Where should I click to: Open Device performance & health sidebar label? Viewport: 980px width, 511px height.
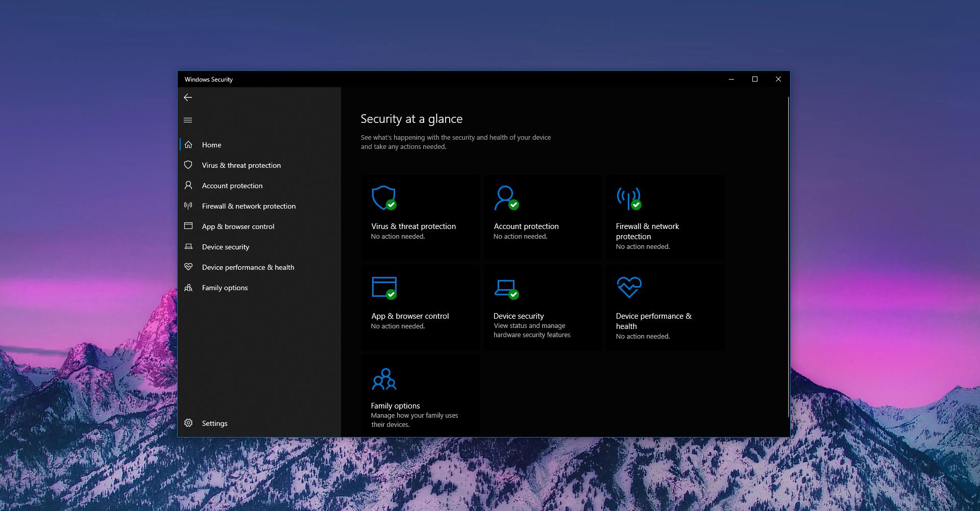click(x=248, y=267)
